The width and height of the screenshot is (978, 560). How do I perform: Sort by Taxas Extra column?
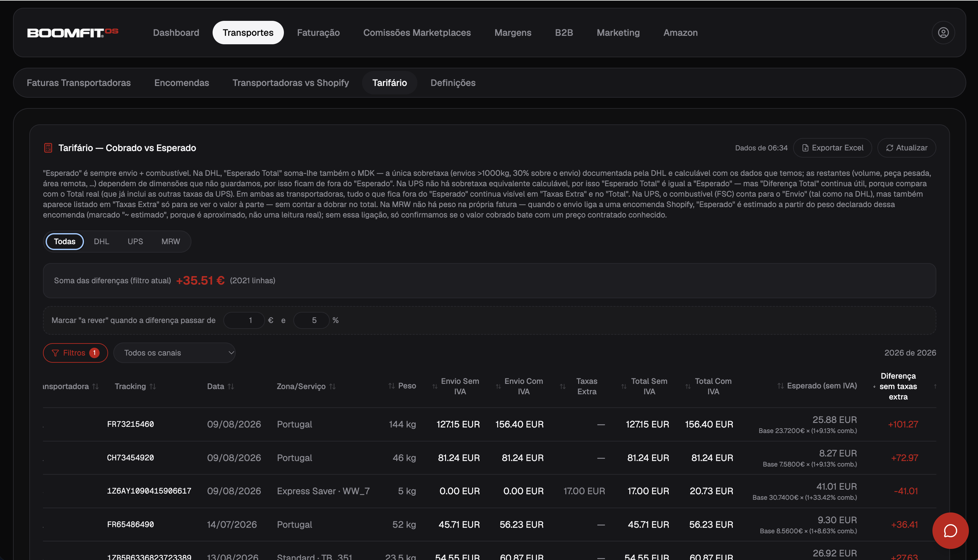(x=563, y=386)
